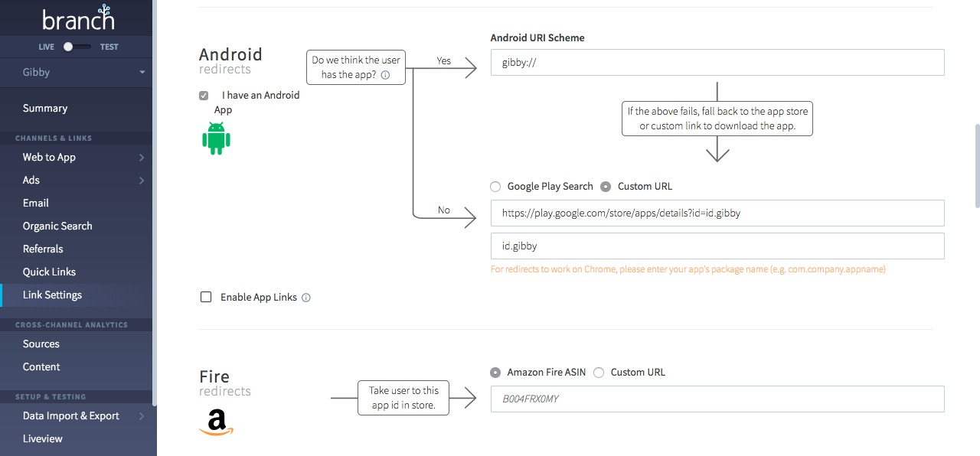Open the Liveview page link
The height and width of the screenshot is (456, 980).
click(x=43, y=438)
